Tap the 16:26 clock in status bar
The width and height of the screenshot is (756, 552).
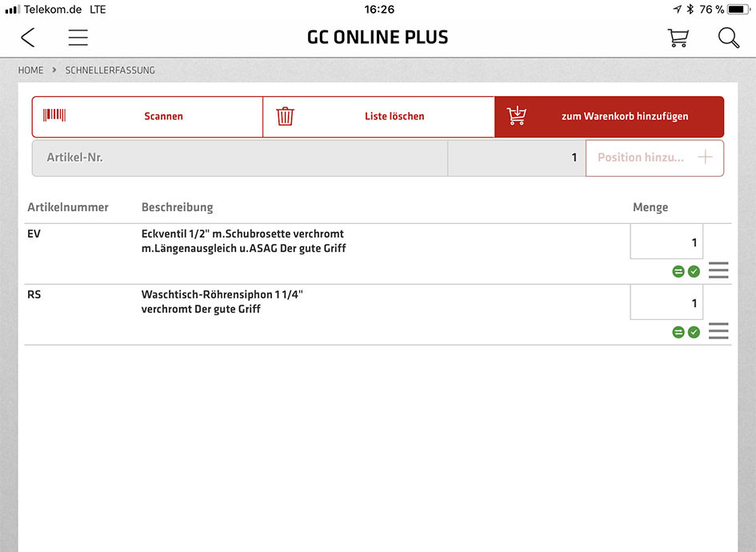[379, 9]
